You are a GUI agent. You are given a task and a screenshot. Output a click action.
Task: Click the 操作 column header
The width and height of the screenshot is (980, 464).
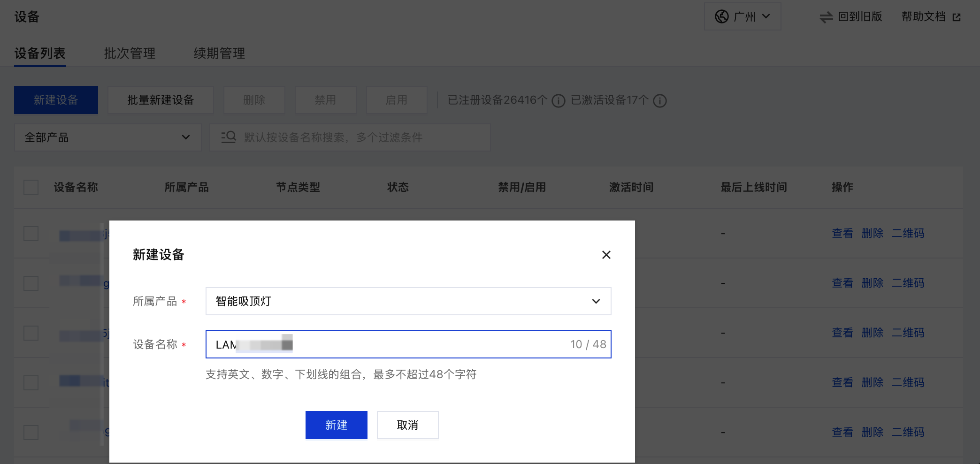click(x=842, y=187)
